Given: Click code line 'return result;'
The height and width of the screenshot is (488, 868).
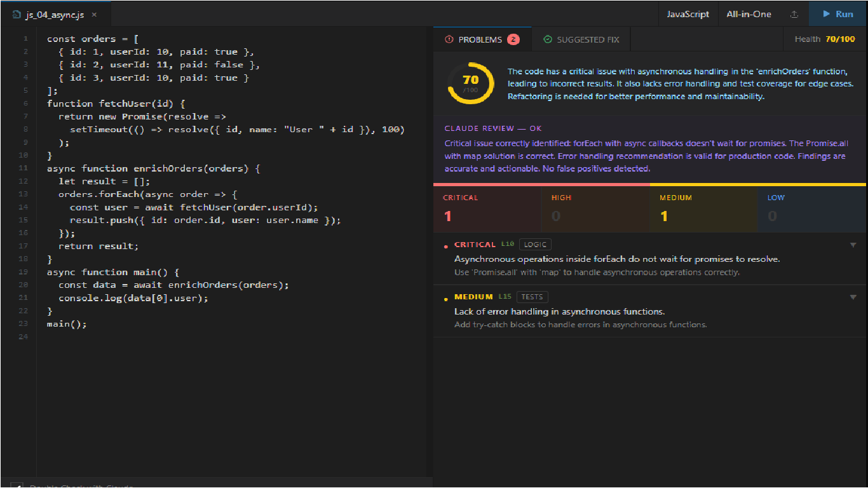Looking at the screenshot, I should (98, 246).
